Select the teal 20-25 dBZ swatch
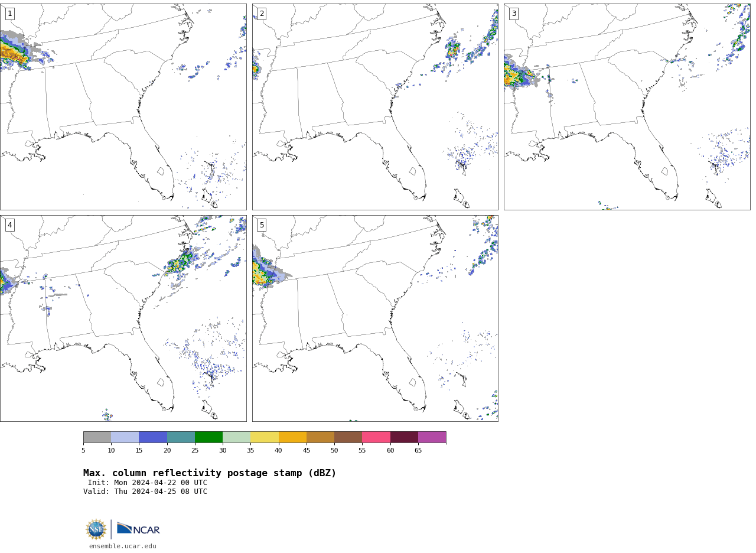This screenshot has height=553, width=756. click(x=181, y=437)
